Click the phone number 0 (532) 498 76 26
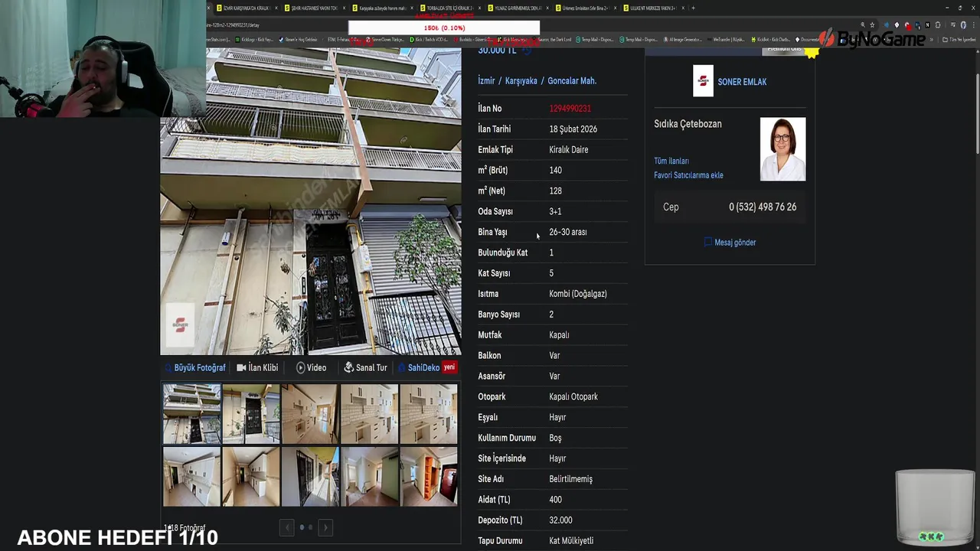The width and height of the screenshot is (980, 551). [763, 207]
